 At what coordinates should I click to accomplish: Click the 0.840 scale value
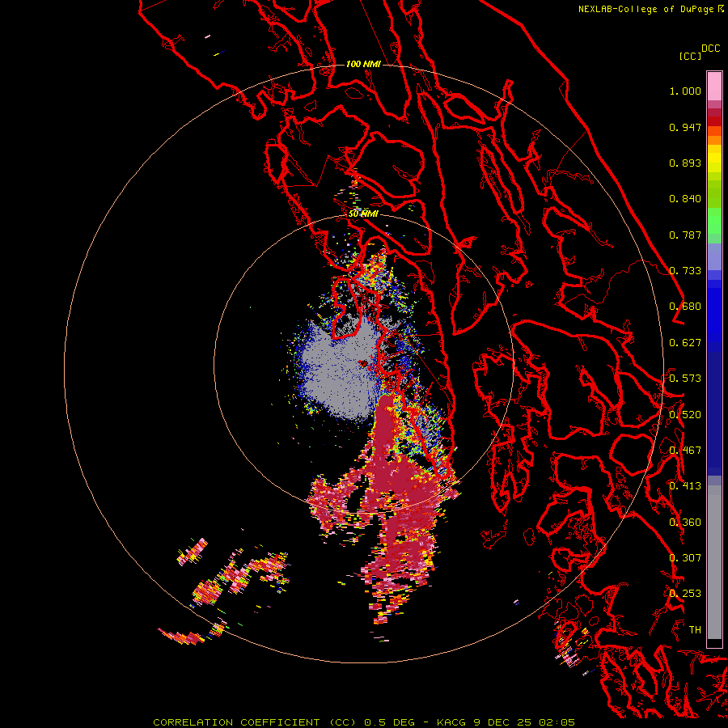point(685,199)
